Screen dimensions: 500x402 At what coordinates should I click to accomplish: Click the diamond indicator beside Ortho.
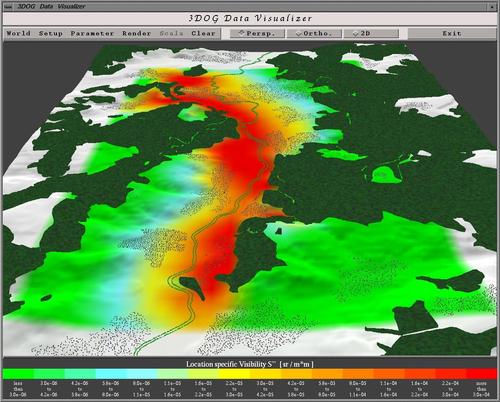click(299, 33)
